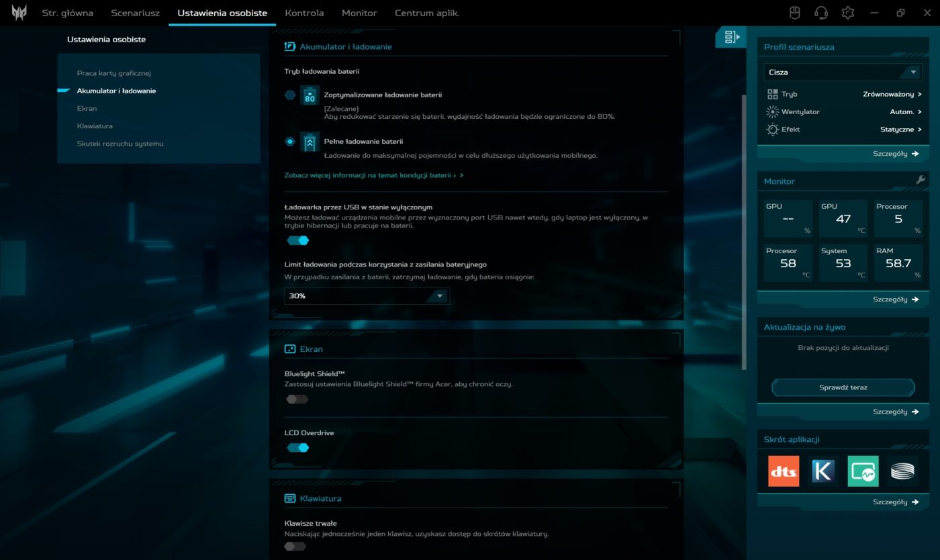940x560 pixels.
Task: Toggle USB charging when powered off
Action: 297,240
